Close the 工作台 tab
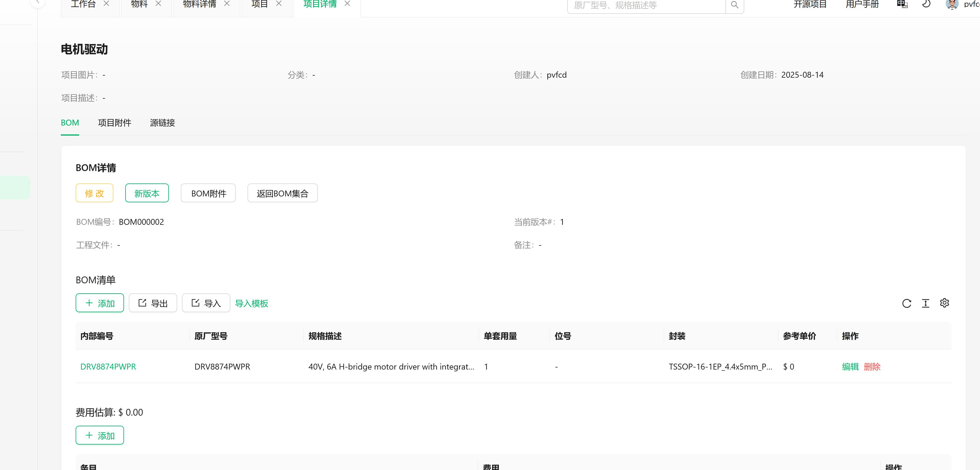The image size is (980, 470). pyautogui.click(x=107, y=4)
